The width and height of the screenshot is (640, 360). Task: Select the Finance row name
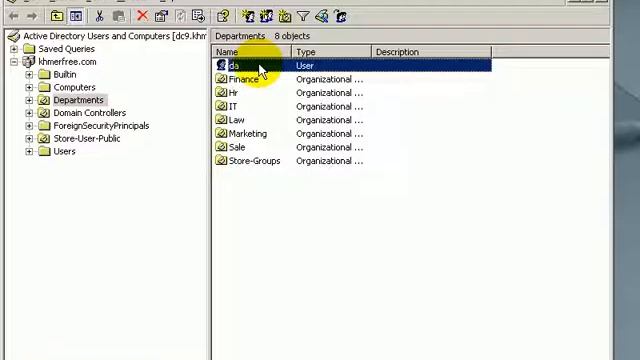click(x=244, y=79)
